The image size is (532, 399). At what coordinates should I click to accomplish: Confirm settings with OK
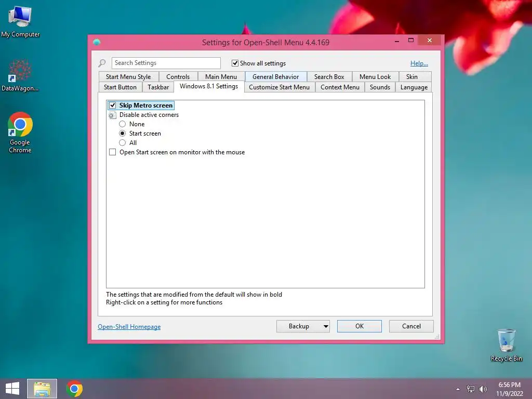[x=360, y=326]
